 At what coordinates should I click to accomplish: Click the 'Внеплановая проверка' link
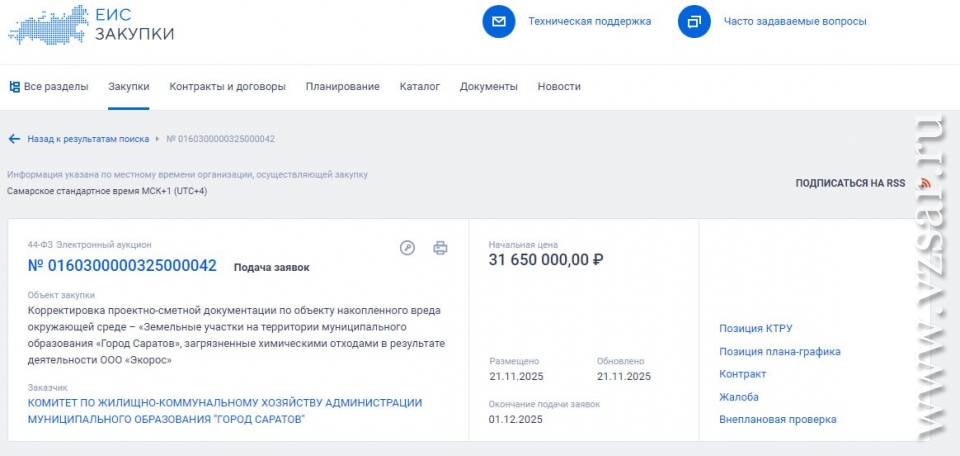777,420
